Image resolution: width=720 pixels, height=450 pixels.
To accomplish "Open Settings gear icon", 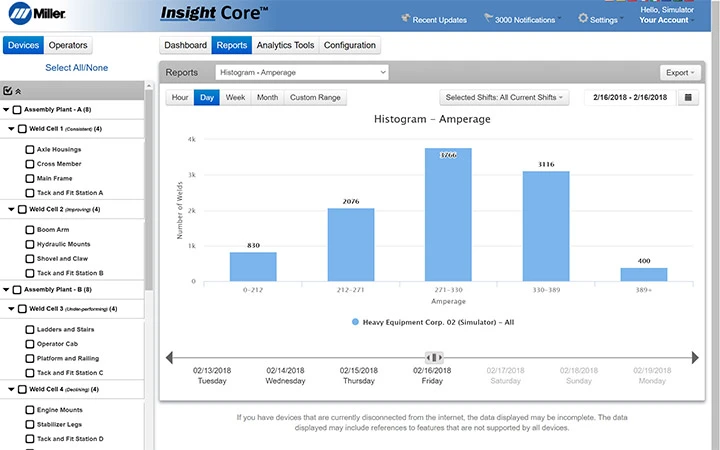I will [583, 18].
